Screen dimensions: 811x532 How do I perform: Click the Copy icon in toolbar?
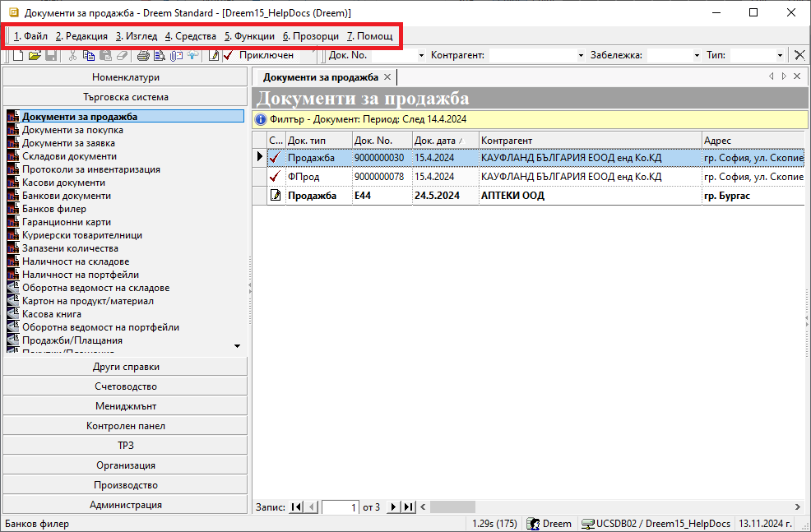click(89, 55)
